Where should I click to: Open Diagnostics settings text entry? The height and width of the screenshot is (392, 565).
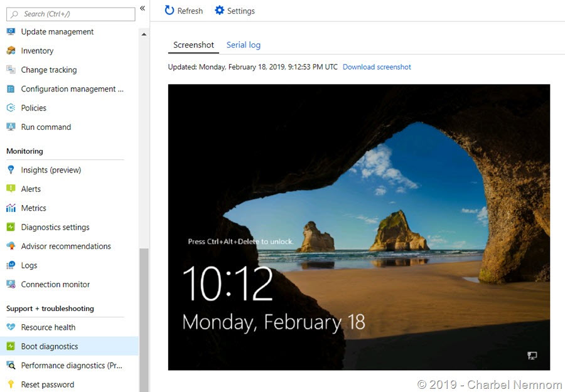pyautogui.click(x=55, y=227)
